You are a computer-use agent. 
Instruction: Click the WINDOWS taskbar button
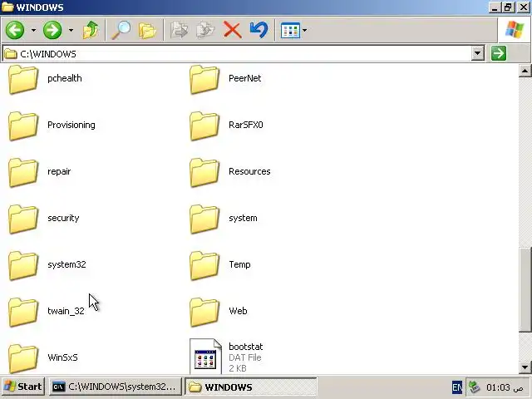pos(251,387)
